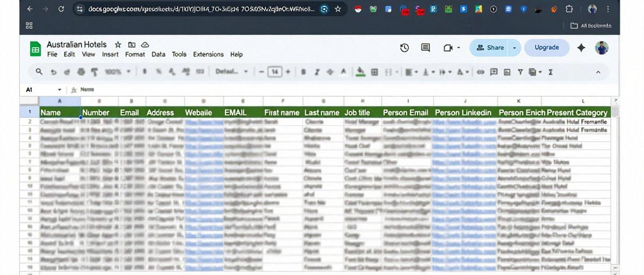Image resolution: width=644 pixels, height=275 pixels.
Task: Insert a comment from toolbar
Action: pos(493,72)
